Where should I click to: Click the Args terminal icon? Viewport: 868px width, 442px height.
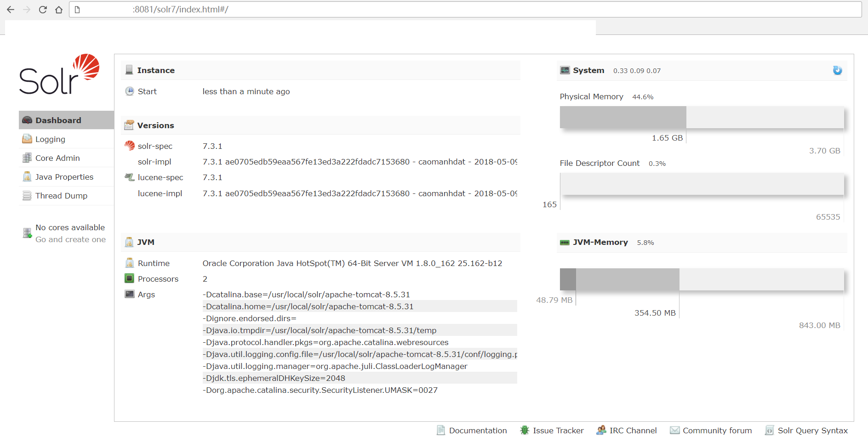[x=130, y=294]
